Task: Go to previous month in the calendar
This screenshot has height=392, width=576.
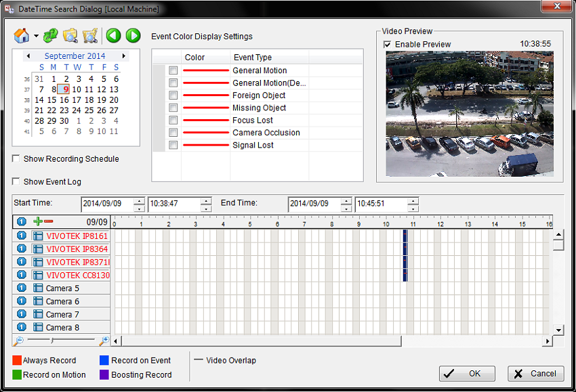Action: [28, 56]
